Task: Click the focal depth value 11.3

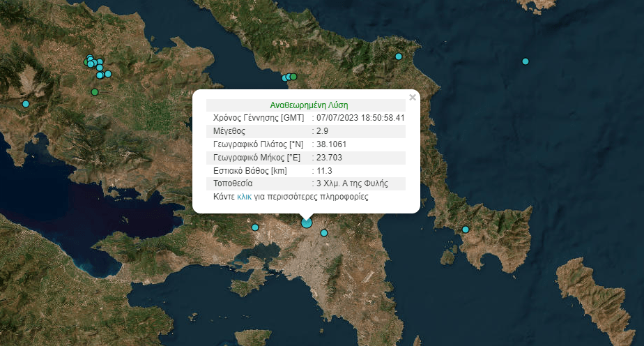Action: [x=324, y=171]
